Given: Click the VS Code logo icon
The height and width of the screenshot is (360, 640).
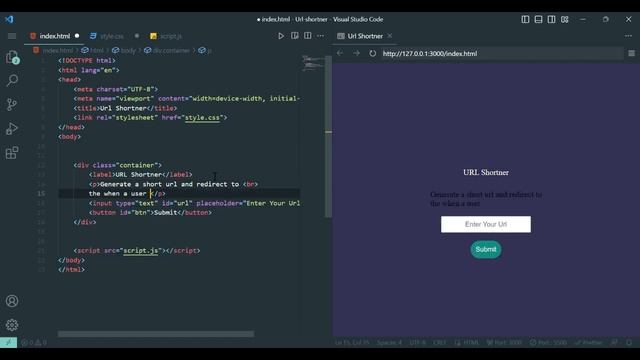Looking at the screenshot, I should (9, 19).
